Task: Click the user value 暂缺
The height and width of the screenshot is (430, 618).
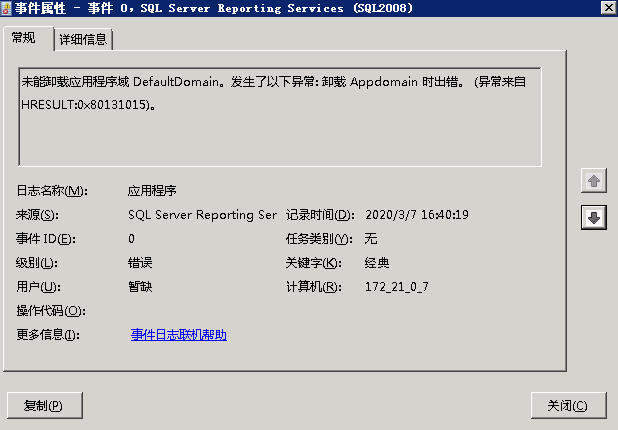Action: tap(140, 287)
